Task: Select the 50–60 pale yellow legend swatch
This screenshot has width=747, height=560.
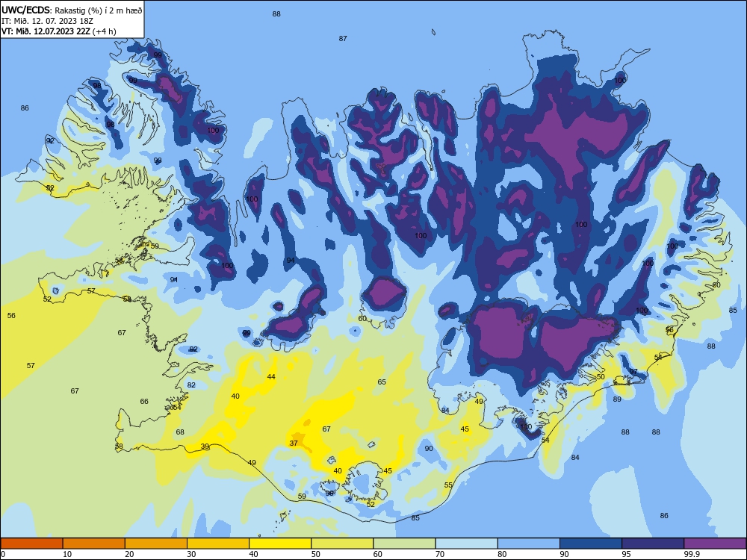Action: [x=342, y=544]
